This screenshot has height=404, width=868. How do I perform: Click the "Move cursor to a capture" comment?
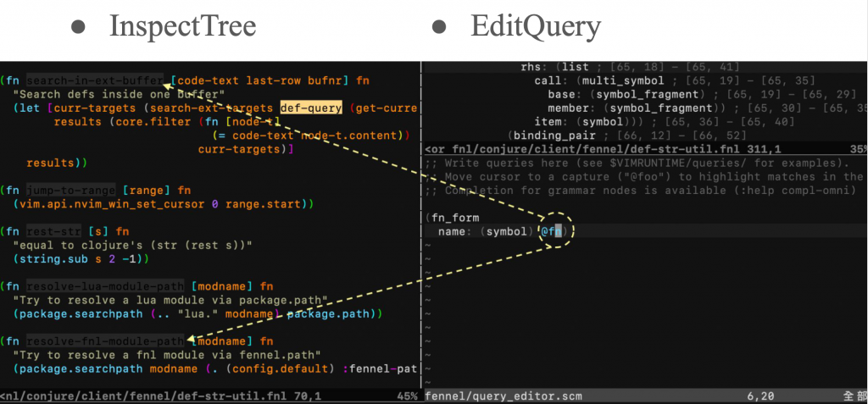(x=644, y=177)
